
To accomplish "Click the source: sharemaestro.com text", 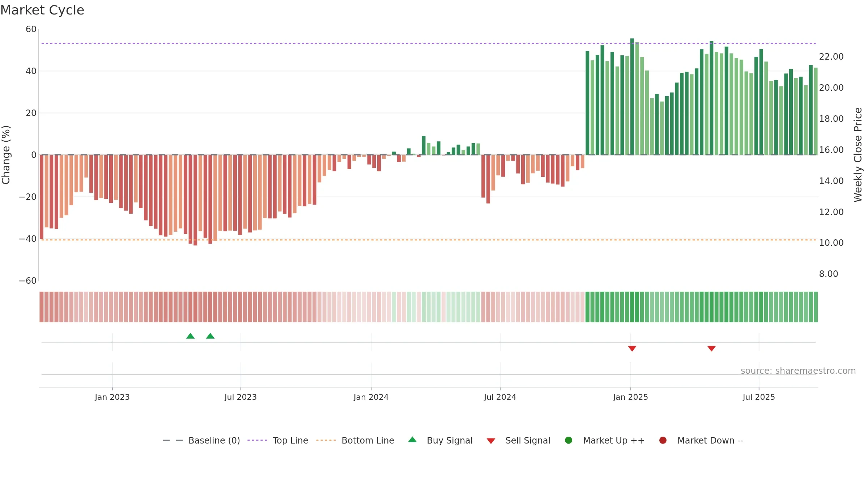I will (798, 371).
